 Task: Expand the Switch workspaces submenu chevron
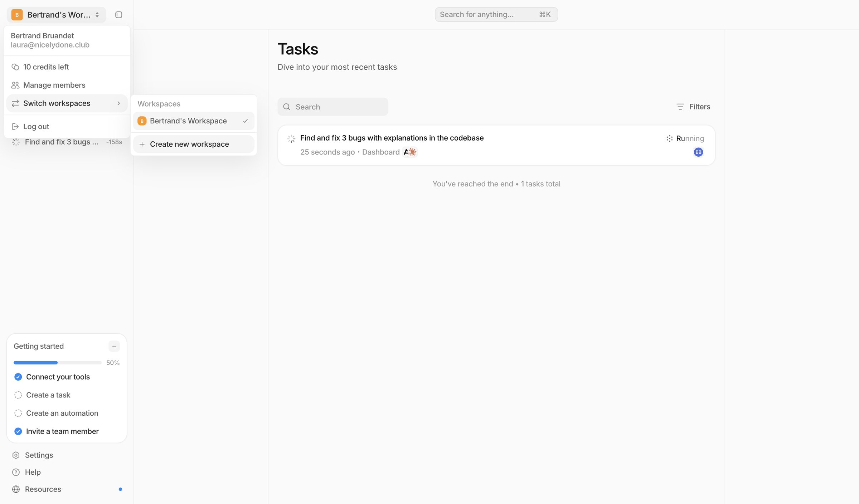(x=118, y=103)
